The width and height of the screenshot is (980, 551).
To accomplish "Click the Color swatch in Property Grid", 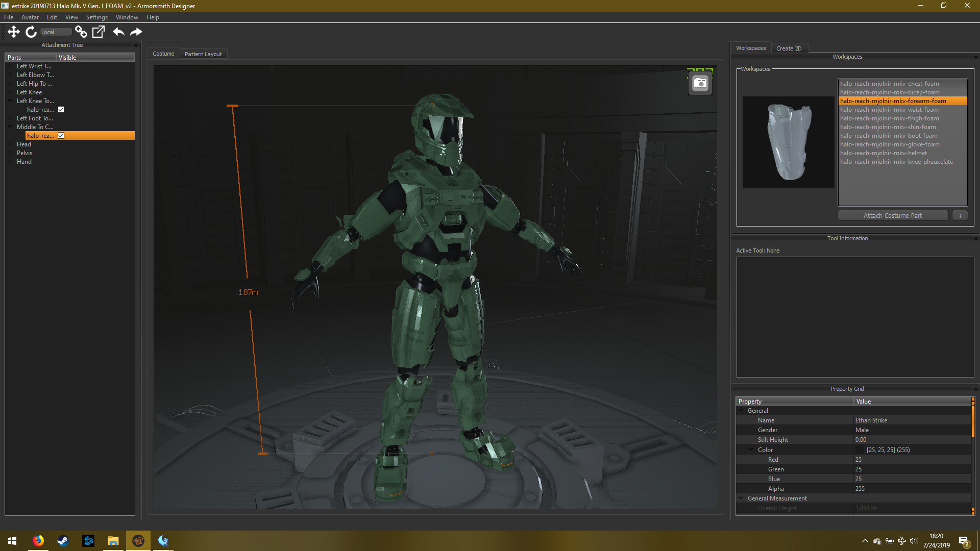I will (860, 450).
